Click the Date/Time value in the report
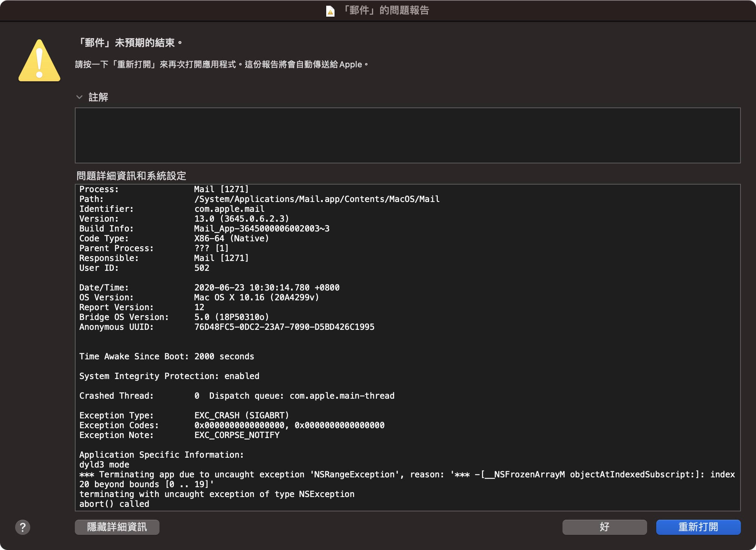 click(266, 287)
